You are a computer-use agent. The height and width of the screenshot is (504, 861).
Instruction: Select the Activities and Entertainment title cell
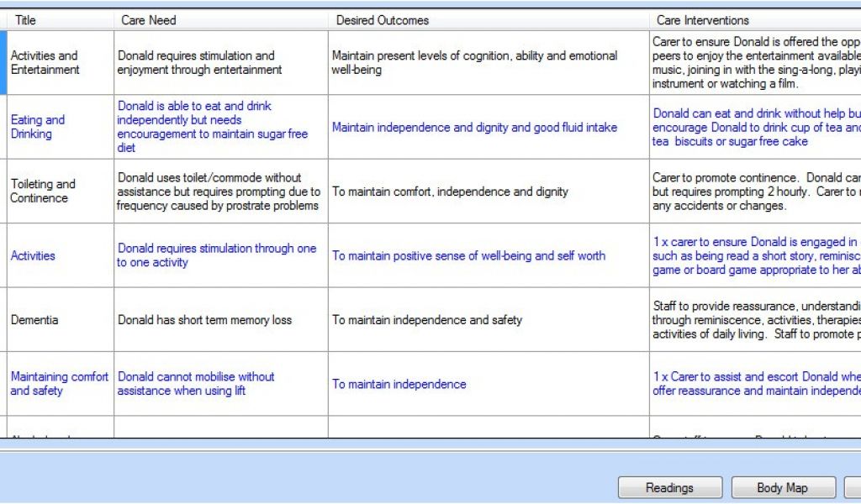(44, 63)
